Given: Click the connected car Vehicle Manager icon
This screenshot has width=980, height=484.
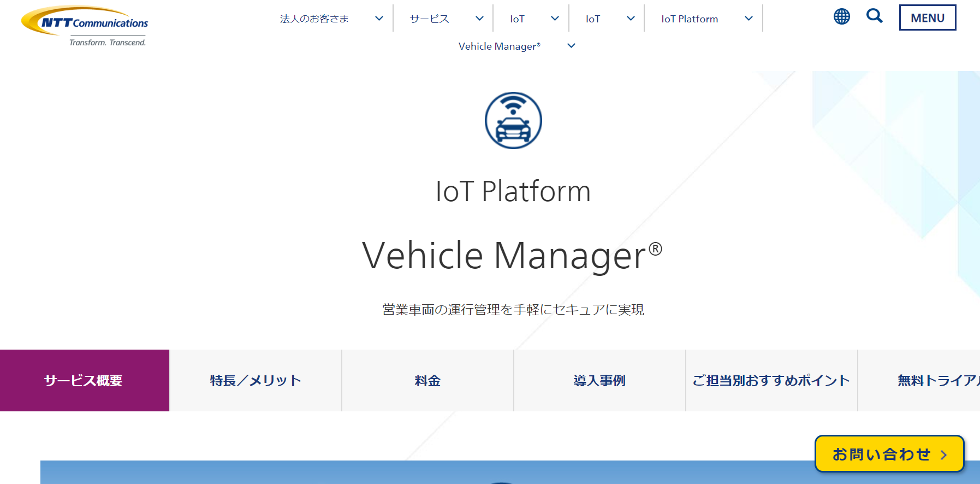Looking at the screenshot, I should [x=513, y=120].
